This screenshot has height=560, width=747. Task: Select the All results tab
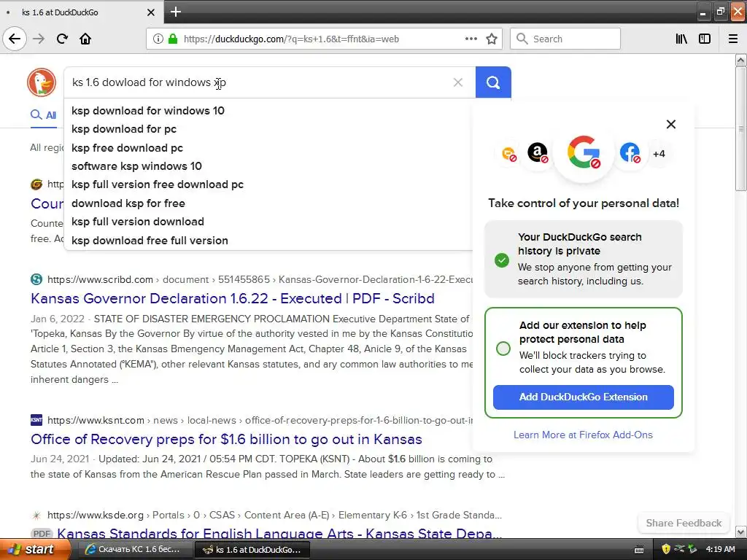tap(43, 115)
